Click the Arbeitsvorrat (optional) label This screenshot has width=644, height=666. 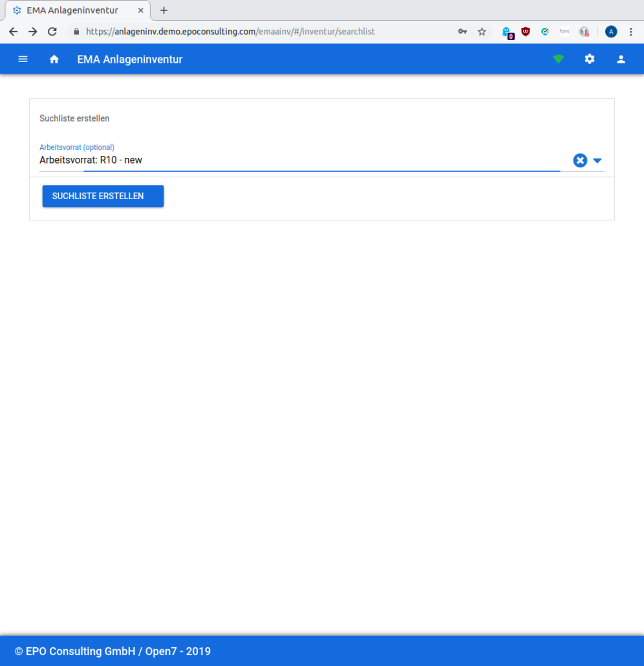[77, 147]
